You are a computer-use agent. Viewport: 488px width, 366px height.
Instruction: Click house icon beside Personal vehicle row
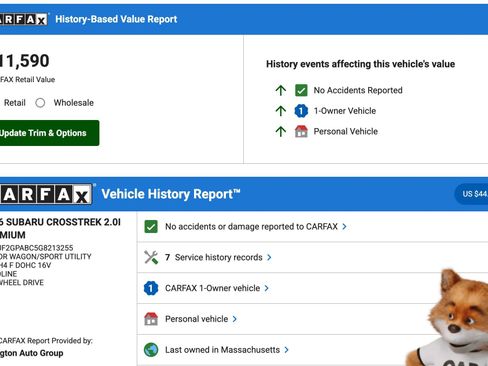(x=151, y=319)
